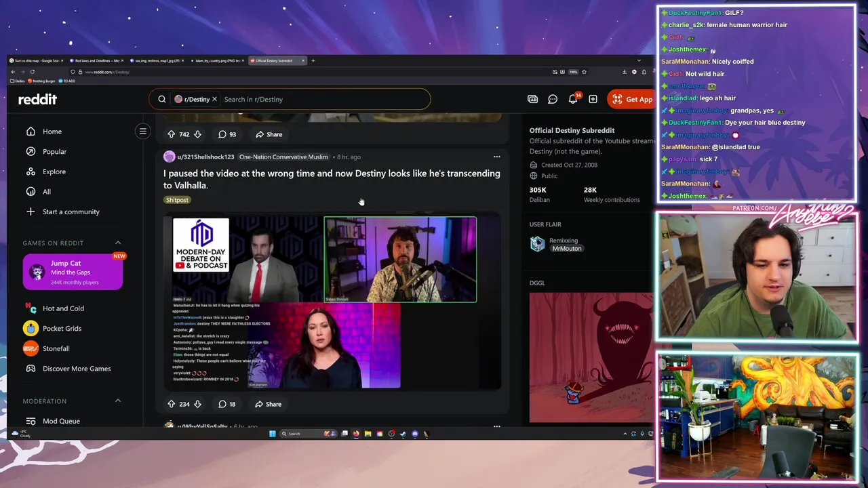Collapse Games on Reddit section
868x488 pixels.
point(118,243)
